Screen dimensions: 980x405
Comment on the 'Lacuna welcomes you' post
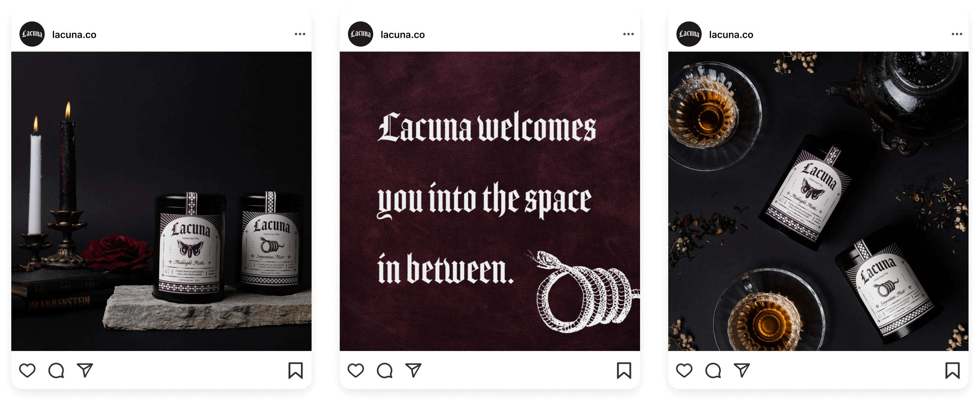(x=385, y=370)
